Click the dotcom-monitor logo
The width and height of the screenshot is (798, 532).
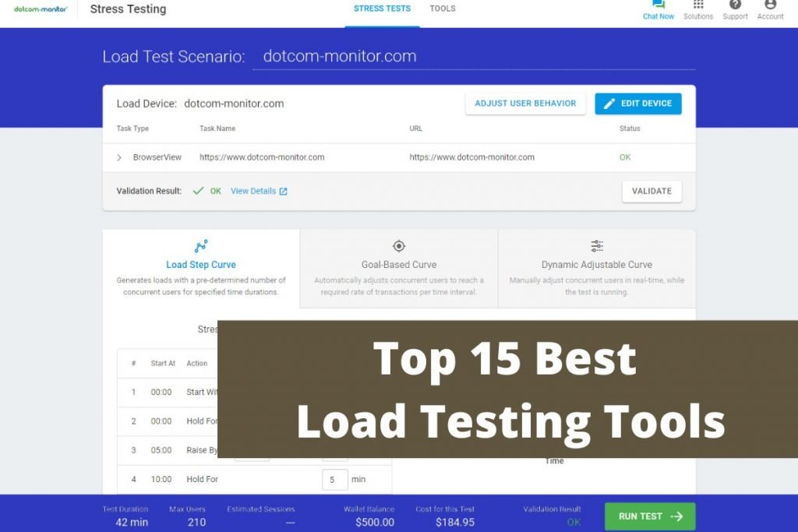41,9
